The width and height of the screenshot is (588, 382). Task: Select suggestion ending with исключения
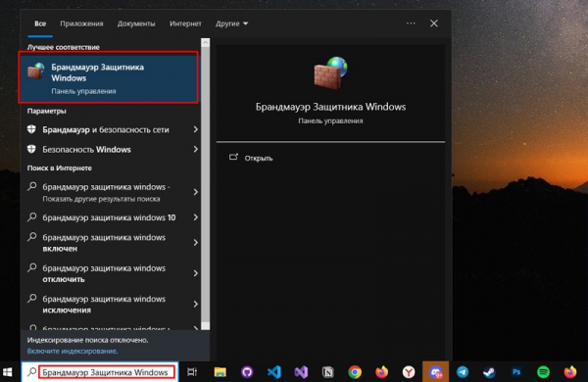tap(111, 304)
